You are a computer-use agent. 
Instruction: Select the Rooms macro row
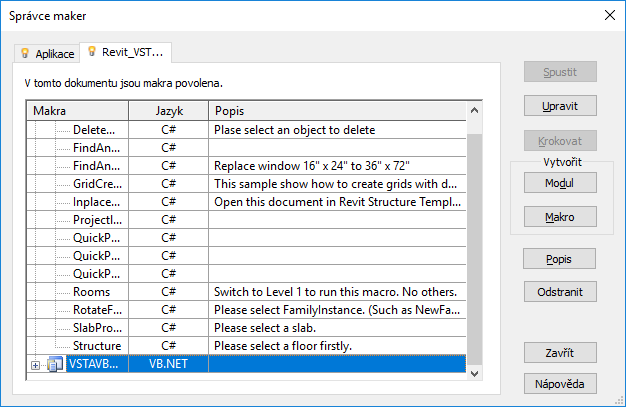pos(91,292)
